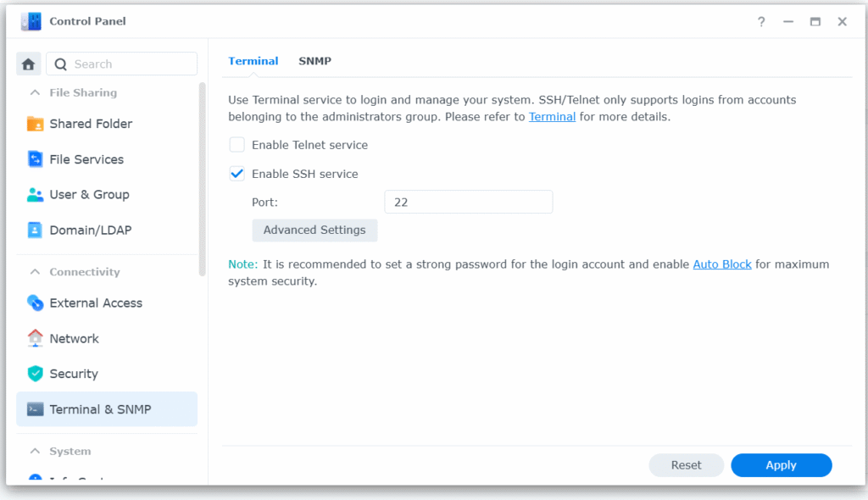Click the File Services icon
This screenshot has height=500, width=868.
coord(35,159)
